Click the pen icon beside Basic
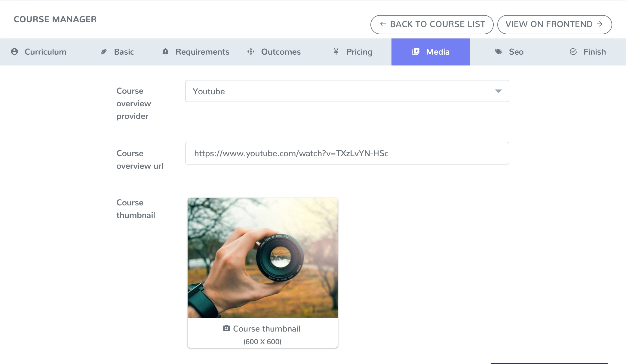Image resolution: width=626 pixels, height=364 pixels. (104, 52)
